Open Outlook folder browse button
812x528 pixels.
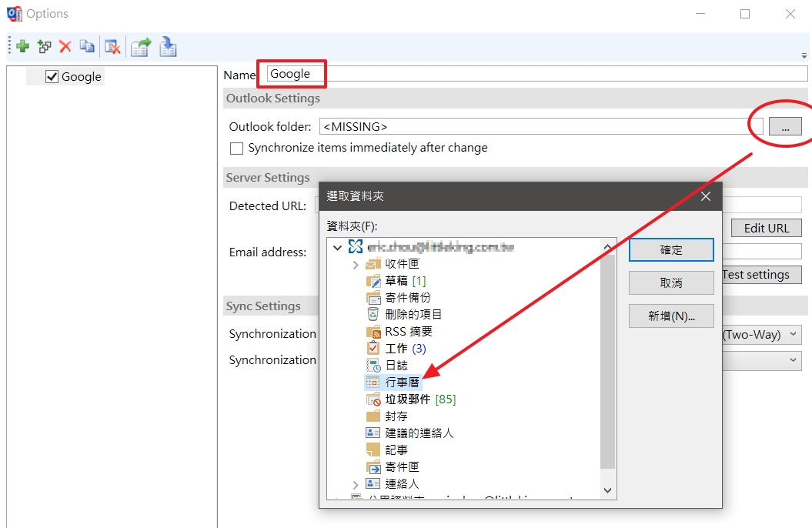point(785,126)
